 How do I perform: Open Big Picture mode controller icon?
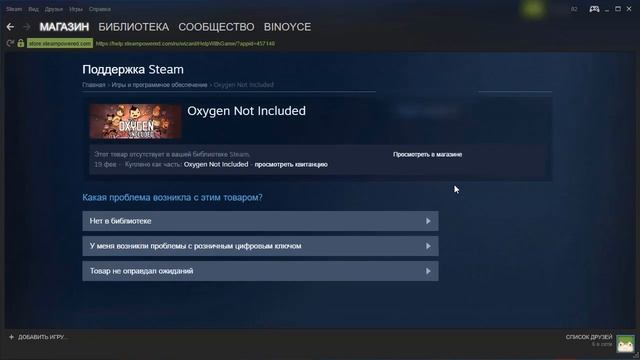[594, 9]
